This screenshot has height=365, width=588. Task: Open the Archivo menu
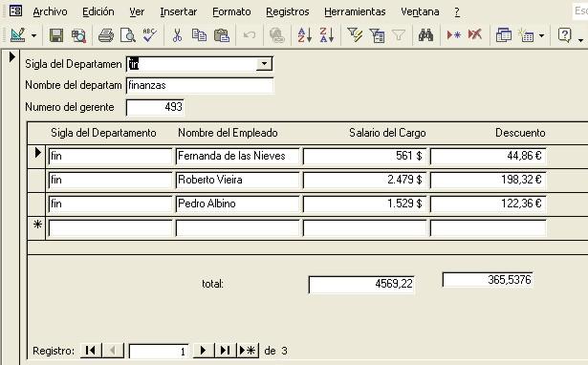tap(51, 11)
